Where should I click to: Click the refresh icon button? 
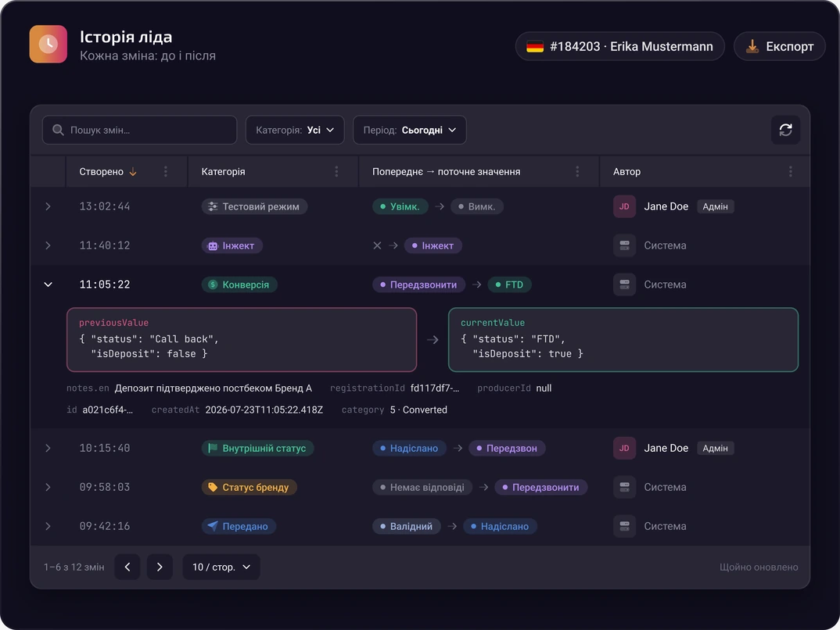coord(785,130)
